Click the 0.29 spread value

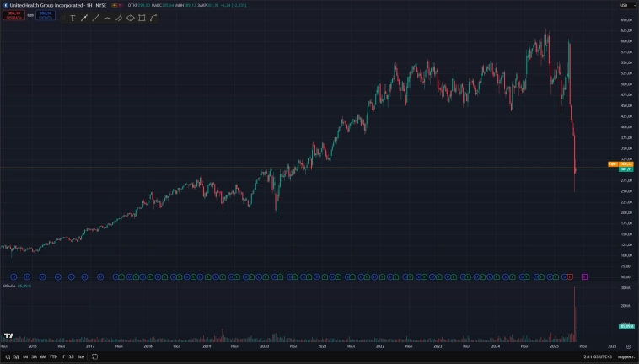[30, 15]
